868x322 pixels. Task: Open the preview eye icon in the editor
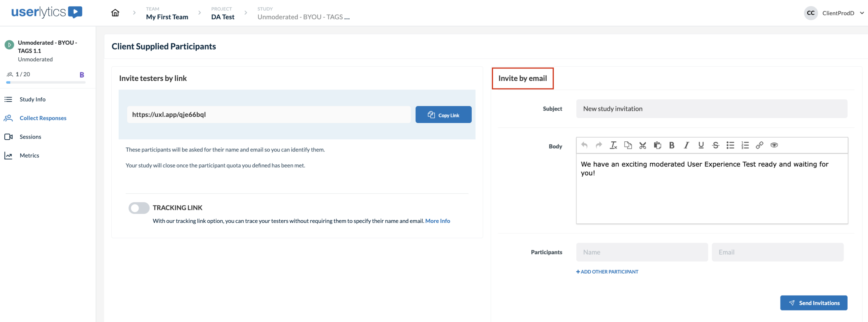tap(774, 145)
